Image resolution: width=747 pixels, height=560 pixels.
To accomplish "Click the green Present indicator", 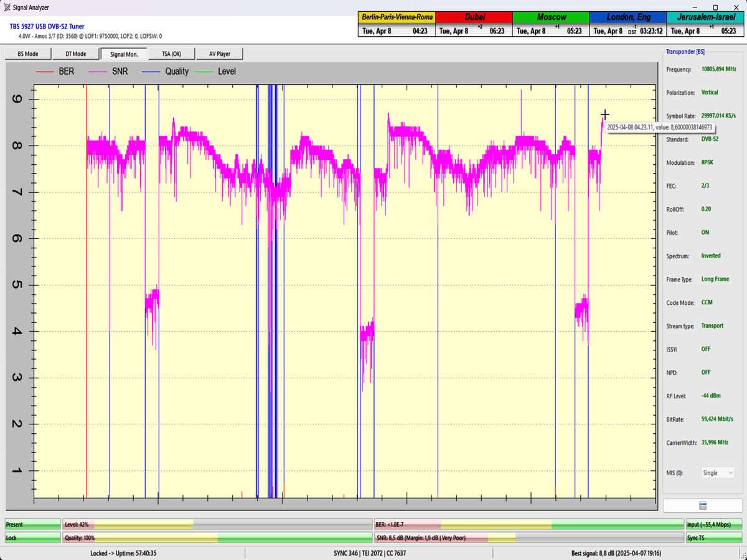I will [33, 525].
